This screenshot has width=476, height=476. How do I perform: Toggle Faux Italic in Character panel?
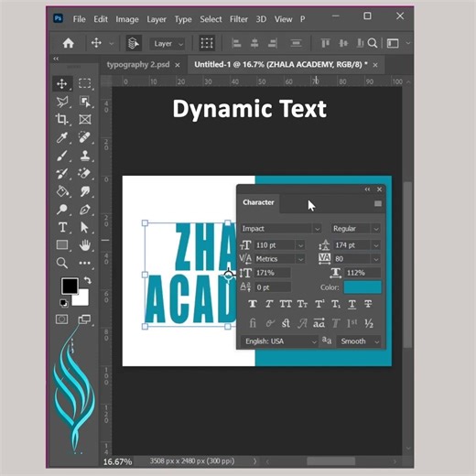coord(269,304)
